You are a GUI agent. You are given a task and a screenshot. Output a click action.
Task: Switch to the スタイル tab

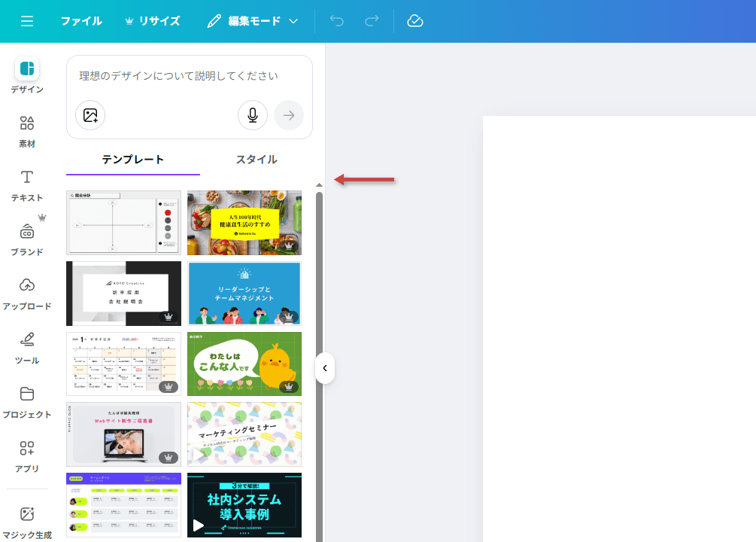[x=257, y=160]
